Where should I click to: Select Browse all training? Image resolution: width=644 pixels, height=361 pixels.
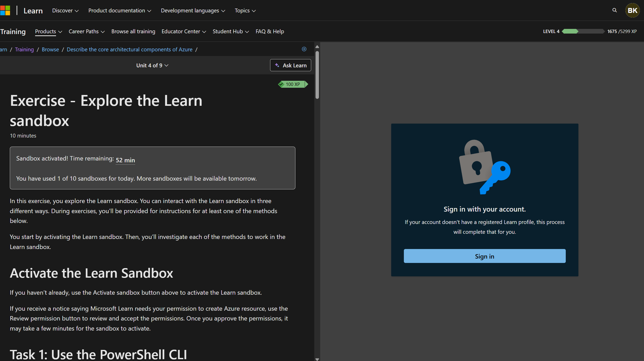pyautogui.click(x=133, y=31)
